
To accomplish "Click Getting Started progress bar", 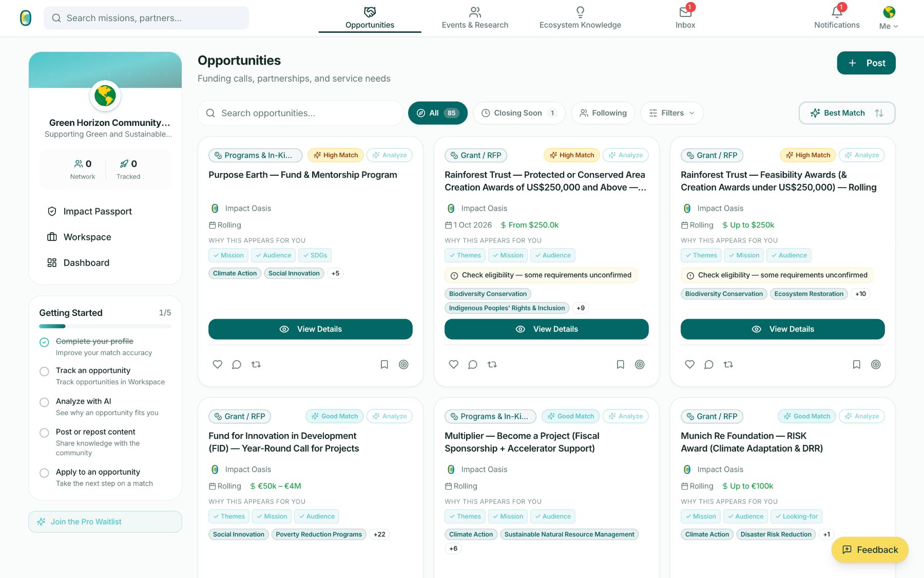I will click(105, 326).
